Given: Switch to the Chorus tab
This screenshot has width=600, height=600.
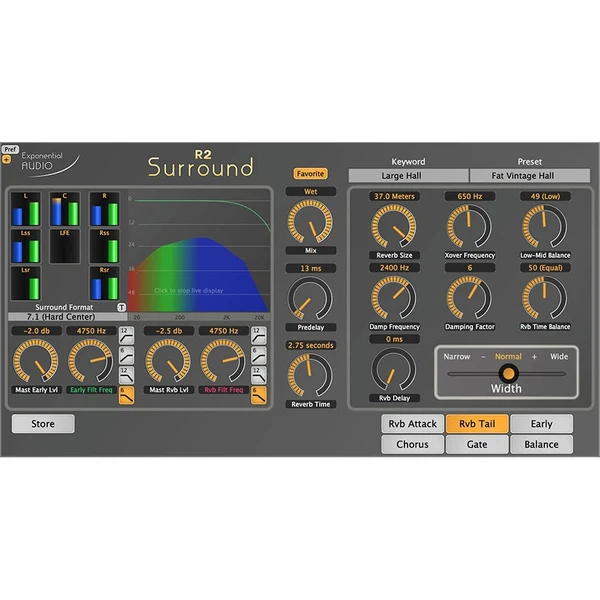Looking at the screenshot, I should pos(412,444).
